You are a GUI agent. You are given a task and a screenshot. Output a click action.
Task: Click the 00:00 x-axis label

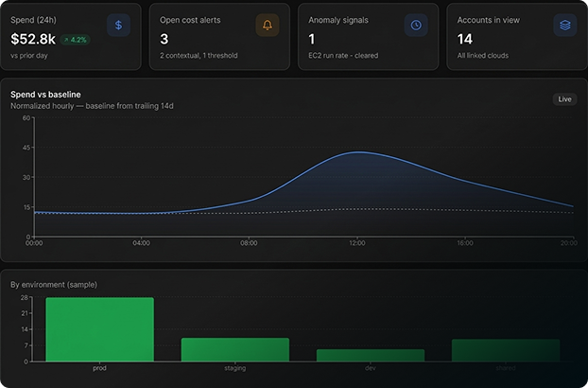[x=34, y=243]
